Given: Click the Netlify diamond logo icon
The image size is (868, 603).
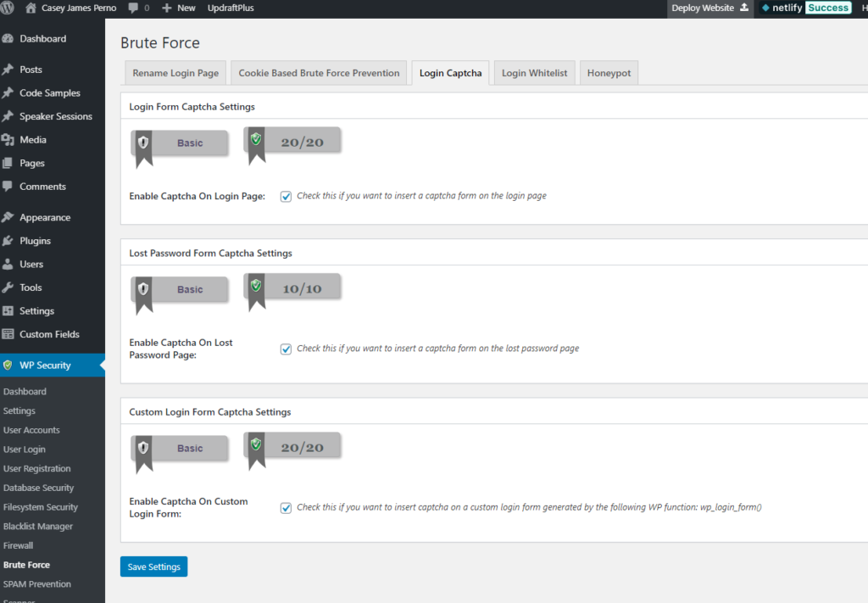Looking at the screenshot, I should click(x=765, y=8).
